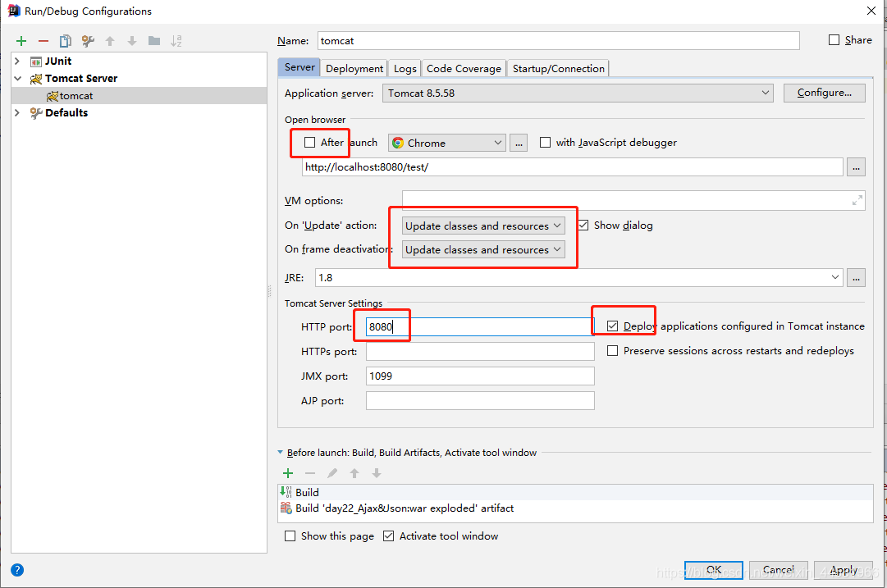The height and width of the screenshot is (588, 887).
Task: Switch to the Startup/Connection tab
Action: 558,68
